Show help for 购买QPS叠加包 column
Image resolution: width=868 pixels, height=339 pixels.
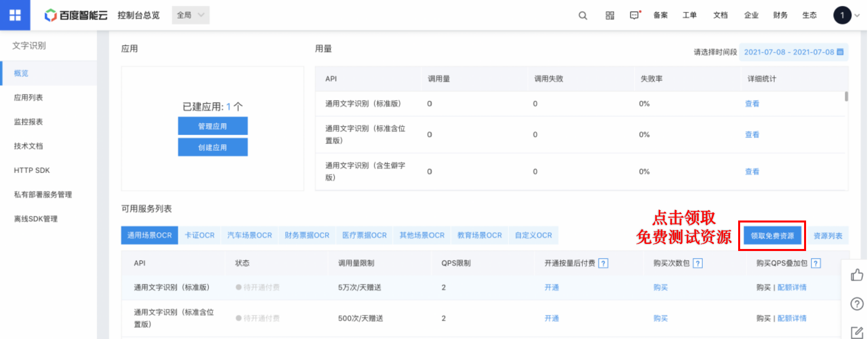[816, 263]
